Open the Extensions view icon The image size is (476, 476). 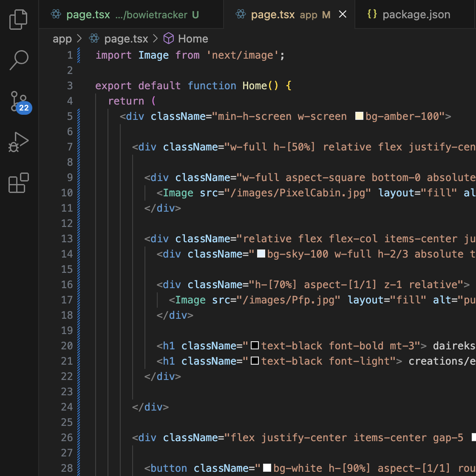[19, 183]
